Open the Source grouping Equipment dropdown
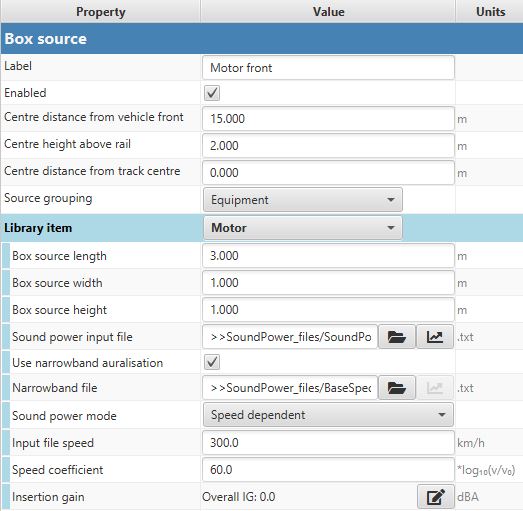Viewport: 523px width, 511px height. 303,200
